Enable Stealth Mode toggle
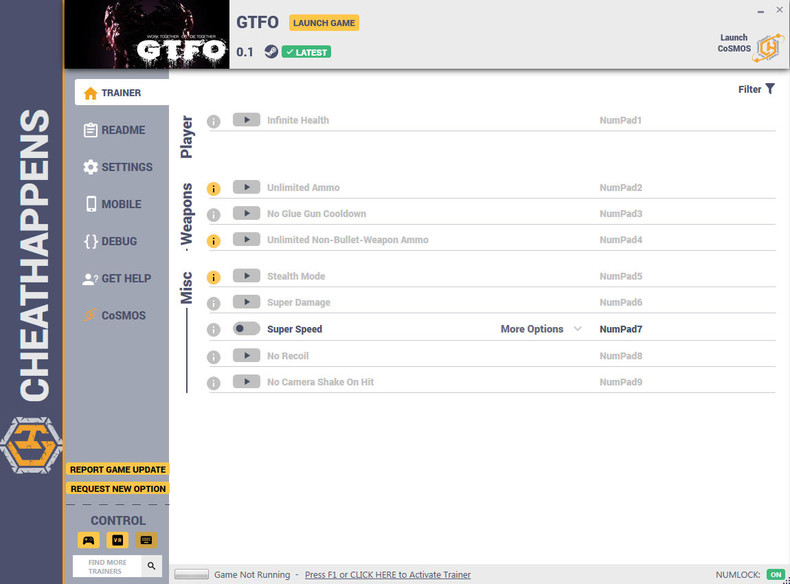 246,276
